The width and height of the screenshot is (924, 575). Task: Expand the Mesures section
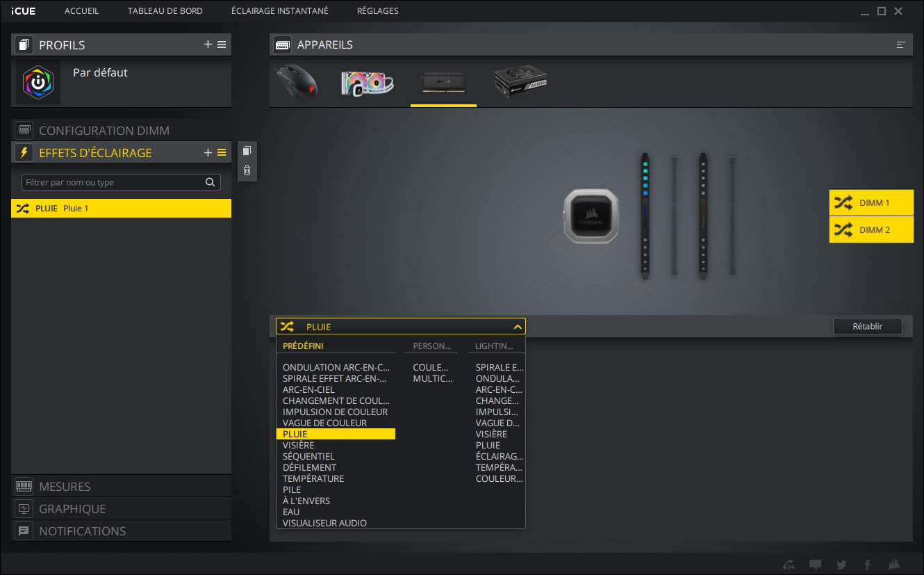121,487
